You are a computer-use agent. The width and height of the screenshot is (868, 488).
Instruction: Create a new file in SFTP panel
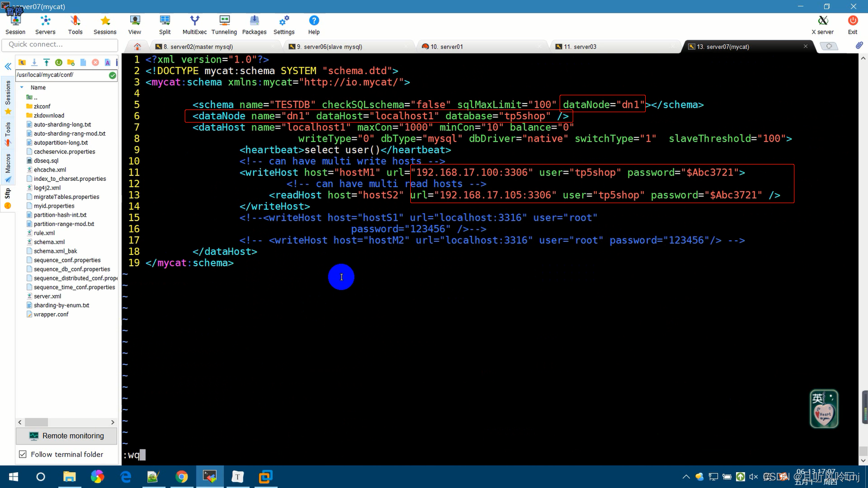[x=83, y=63]
